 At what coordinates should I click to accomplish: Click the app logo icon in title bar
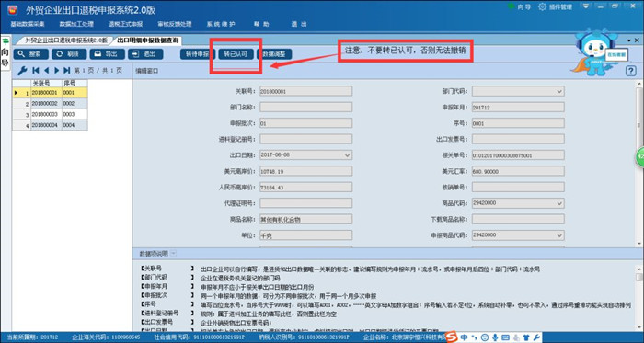pyautogui.click(x=12, y=9)
